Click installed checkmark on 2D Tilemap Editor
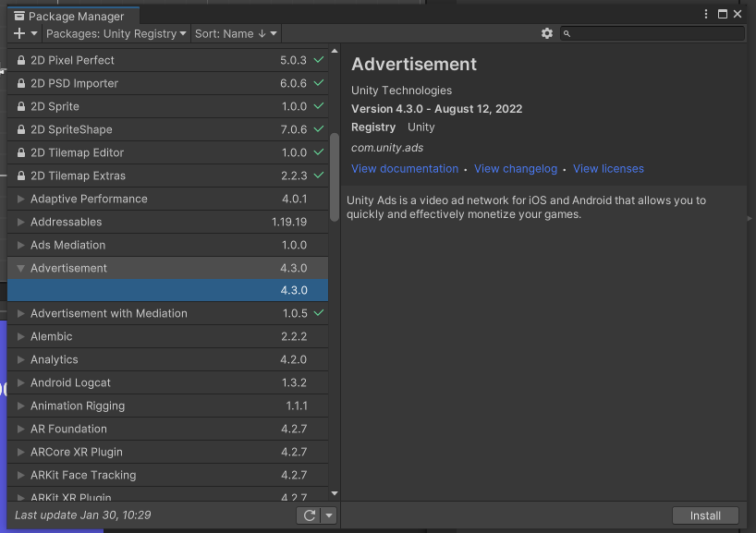The height and width of the screenshot is (533, 756). [x=319, y=152]
